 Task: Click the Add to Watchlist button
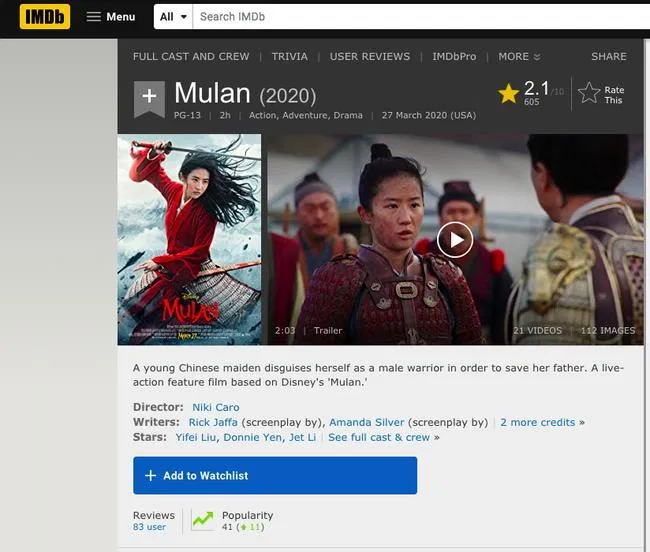(x=275, y=476)
